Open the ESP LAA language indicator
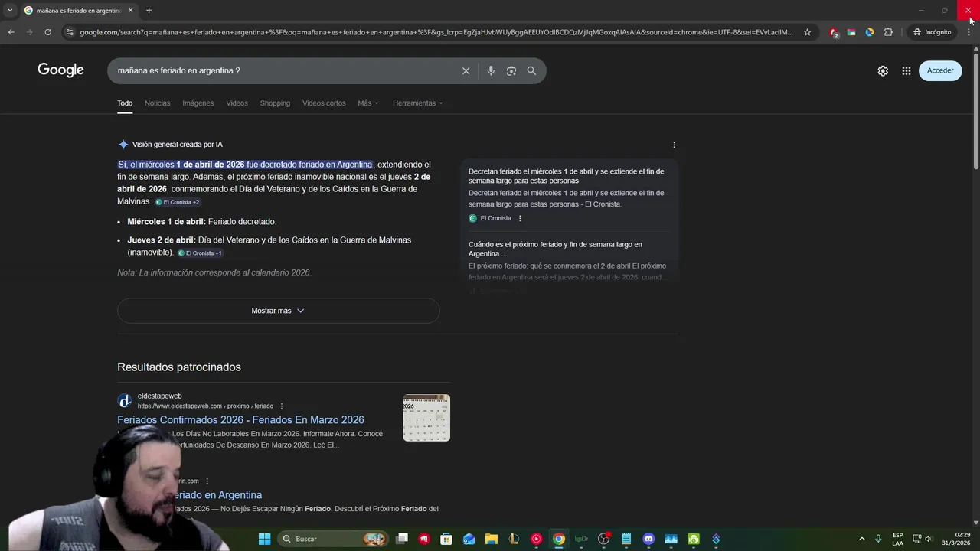 (x=897, y=539)
